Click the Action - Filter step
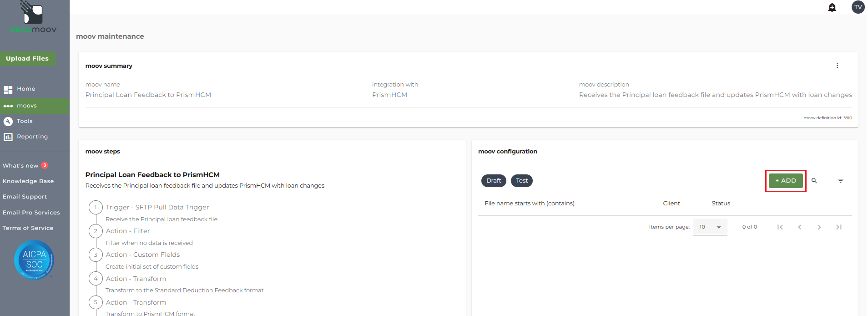The height and width of the screenshot is (316, 868). 128,231
